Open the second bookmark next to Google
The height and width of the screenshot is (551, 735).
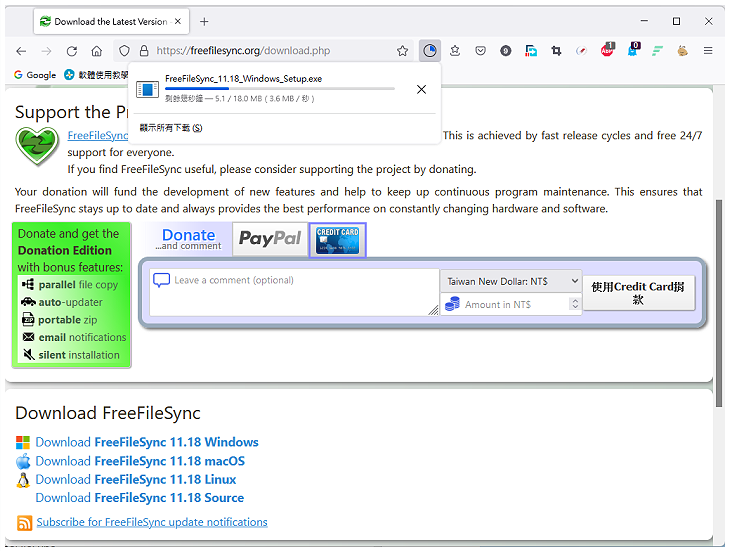pyautogui.click(x=96, y=75)
